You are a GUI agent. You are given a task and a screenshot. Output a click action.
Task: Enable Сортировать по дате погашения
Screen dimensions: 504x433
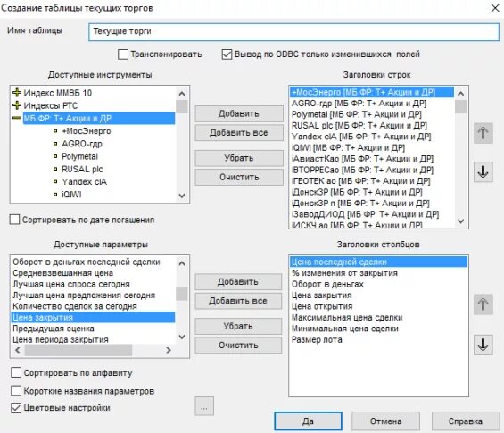click(15, 220)
